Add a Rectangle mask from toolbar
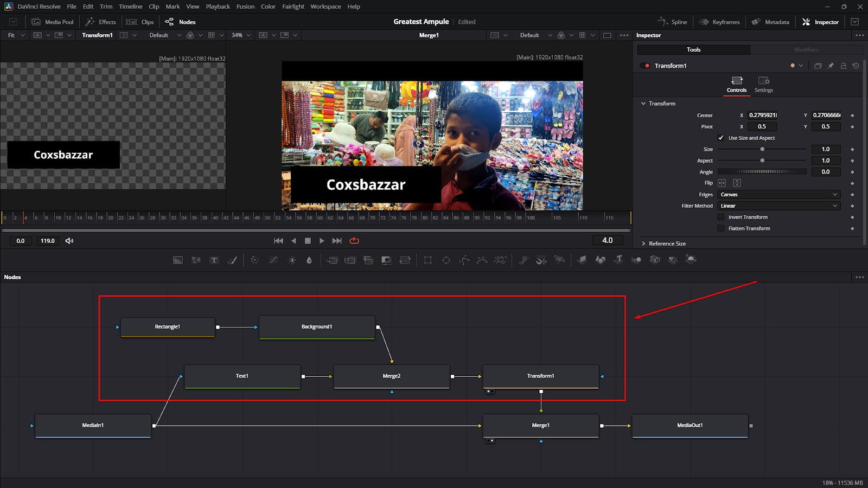 [427, 260]
